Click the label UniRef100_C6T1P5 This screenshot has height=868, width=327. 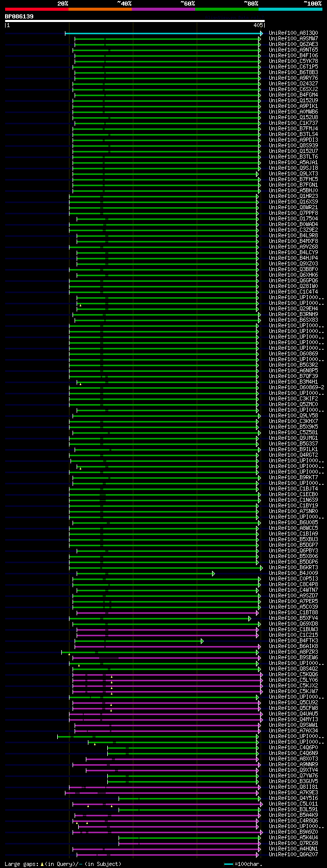(x=293, y=67)
